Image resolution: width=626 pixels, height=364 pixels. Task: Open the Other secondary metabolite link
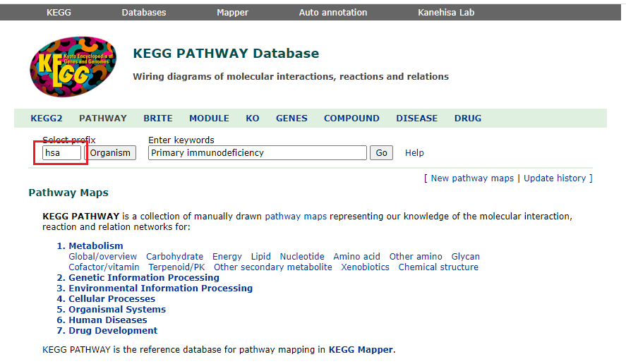[272, 267]
